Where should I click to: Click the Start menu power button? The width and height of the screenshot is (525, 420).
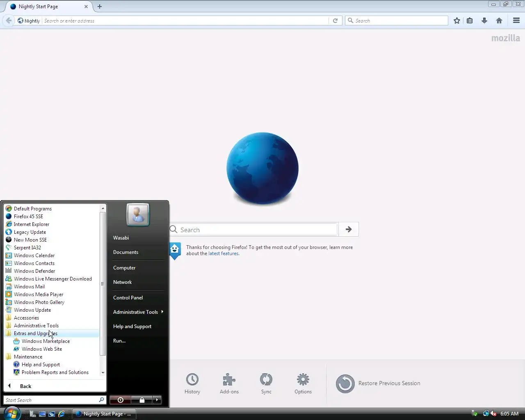(x=120, y=400)
